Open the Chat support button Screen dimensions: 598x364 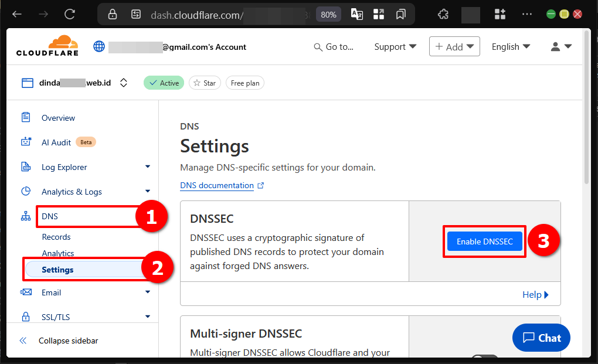(541, 338)
